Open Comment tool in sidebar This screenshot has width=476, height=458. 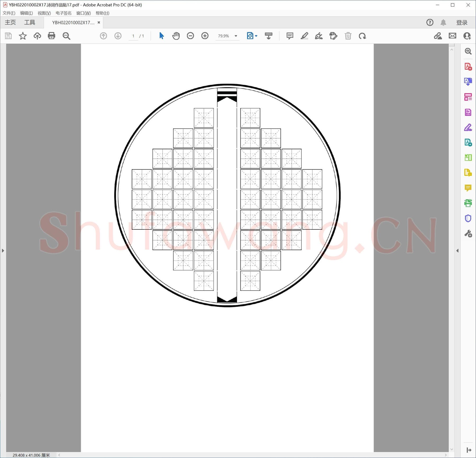tap(468, 188)
